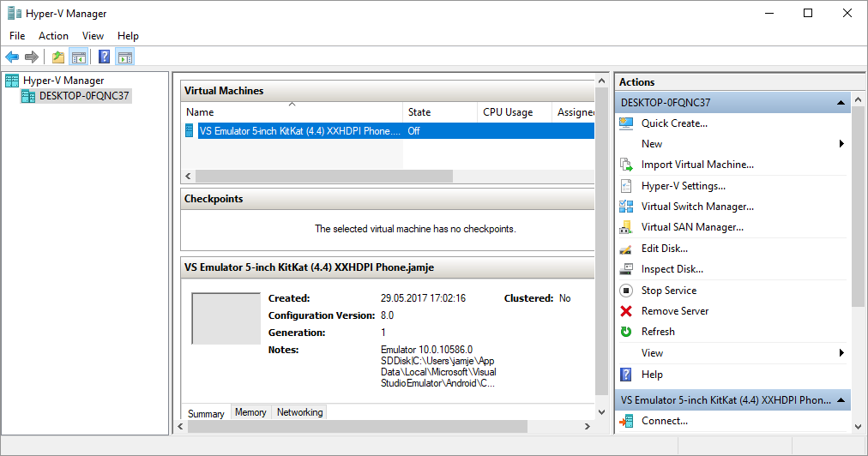The image size is (868, 456).
Task: Click the Back arrow in toolbar
Action: 12,57
